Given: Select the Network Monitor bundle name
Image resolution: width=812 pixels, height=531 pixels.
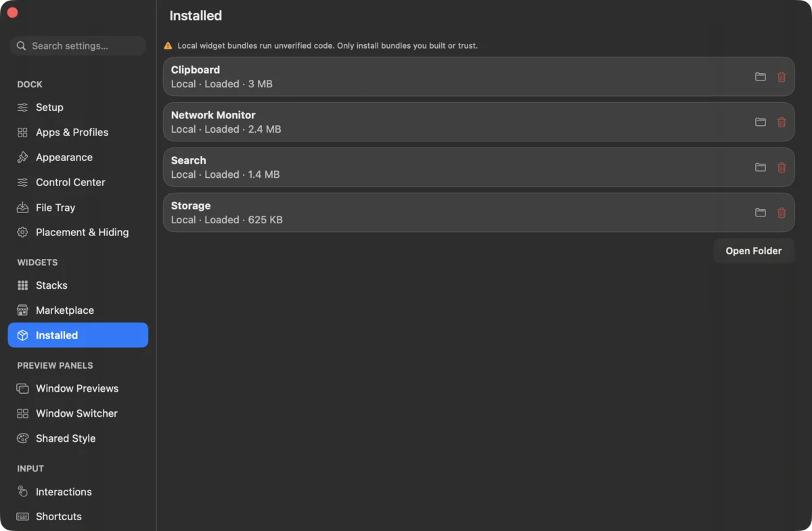Looking at the screenshot, I should [x=213, y=115].
